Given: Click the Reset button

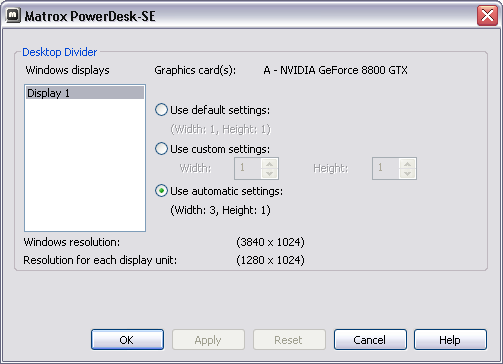Looking at the screenshot, I should (289, 340).
